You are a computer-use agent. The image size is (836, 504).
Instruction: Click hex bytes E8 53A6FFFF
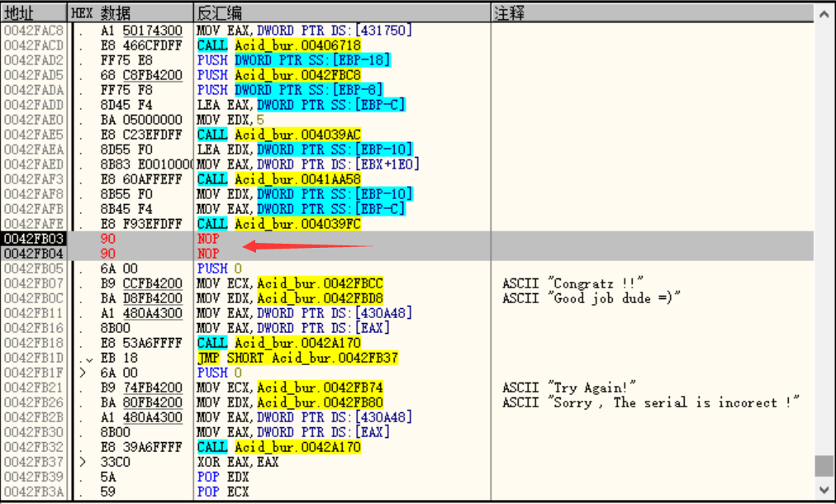point(141,344)
